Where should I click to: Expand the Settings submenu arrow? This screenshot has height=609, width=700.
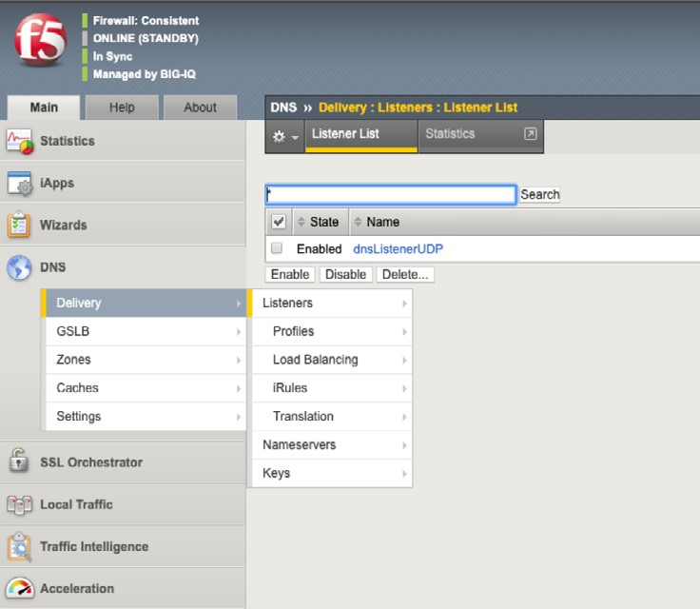pos(239,417)
